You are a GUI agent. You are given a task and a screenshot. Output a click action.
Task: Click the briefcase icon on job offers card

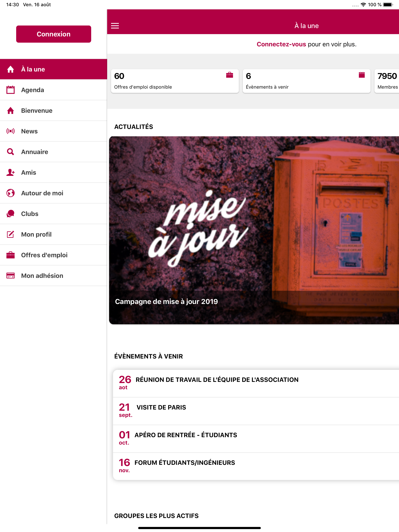pos(230,75)
